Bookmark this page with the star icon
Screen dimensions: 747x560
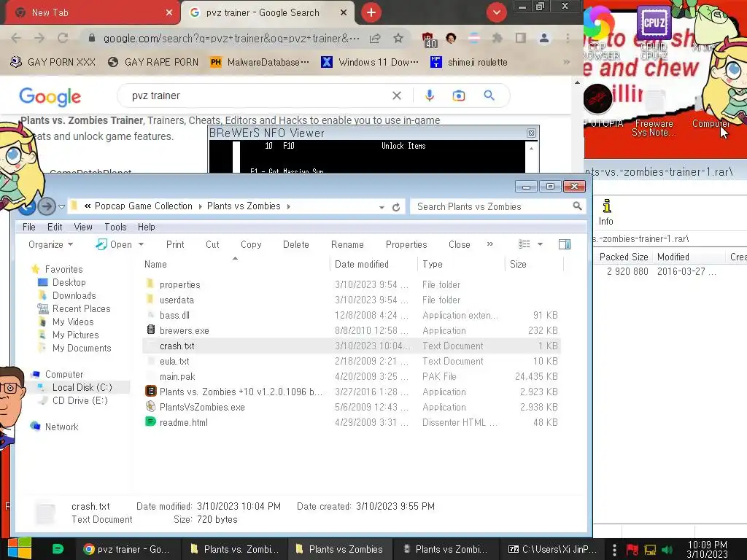coord(398,38)
